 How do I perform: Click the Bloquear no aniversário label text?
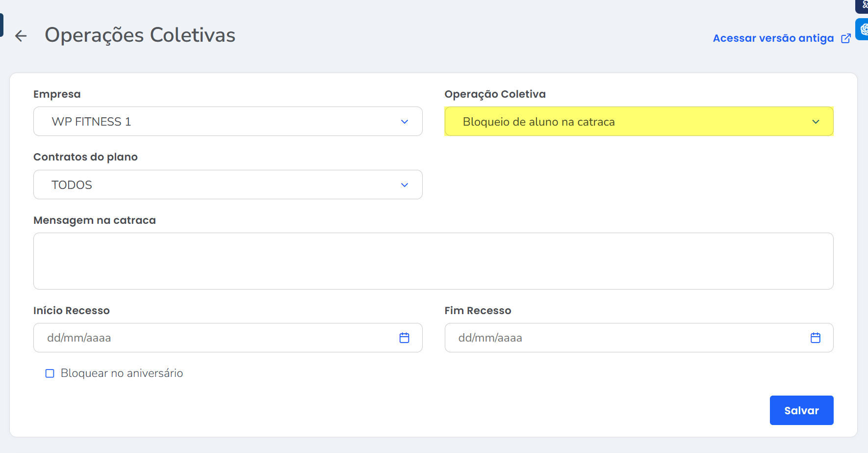tap(122, 373)
